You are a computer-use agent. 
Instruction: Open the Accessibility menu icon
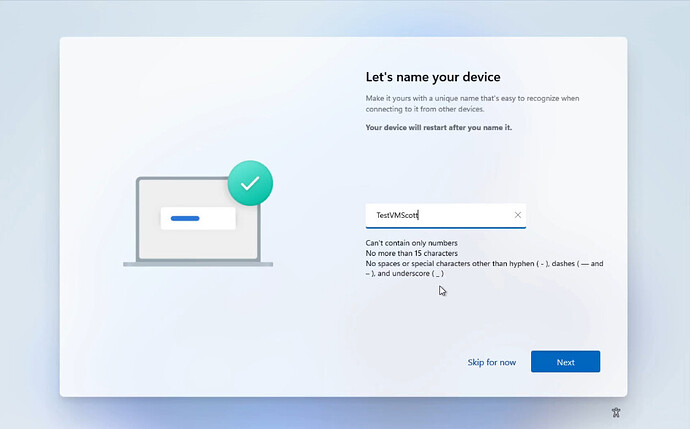(617, 412)
